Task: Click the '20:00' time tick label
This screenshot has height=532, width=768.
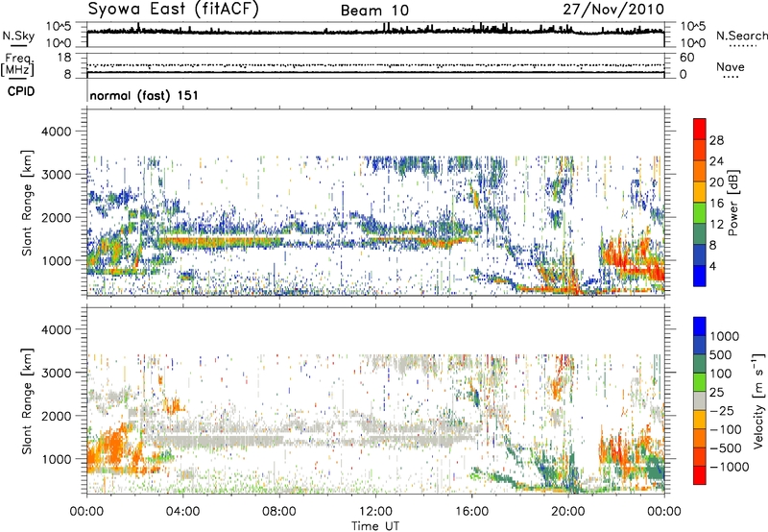Action: tap(568, 512)
